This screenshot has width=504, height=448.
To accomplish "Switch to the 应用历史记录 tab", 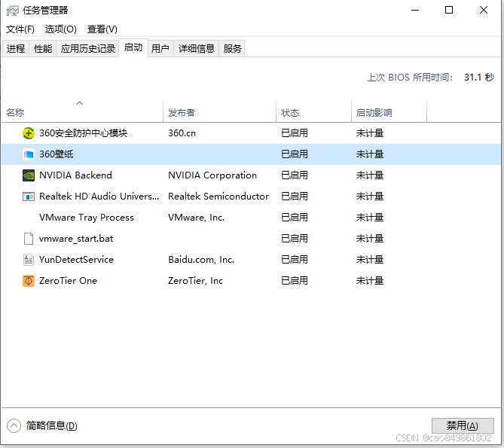I will pos(87,49).
